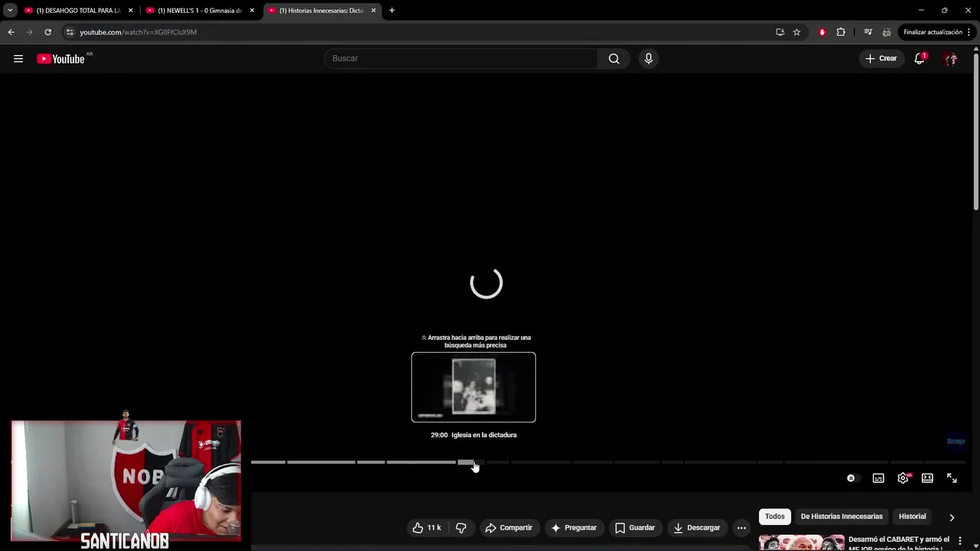This screenshot has height=551, width=980.
Task: Open more actions three-dot menu
Action: (741, 528)
